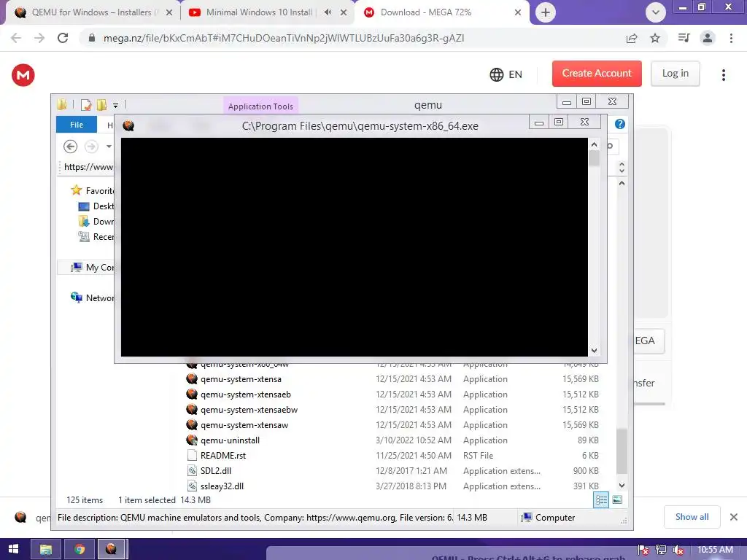Viewport: 747px width, 560px height.
Task: Click QEMU console scrollbar up arrow
Action: 594,144
